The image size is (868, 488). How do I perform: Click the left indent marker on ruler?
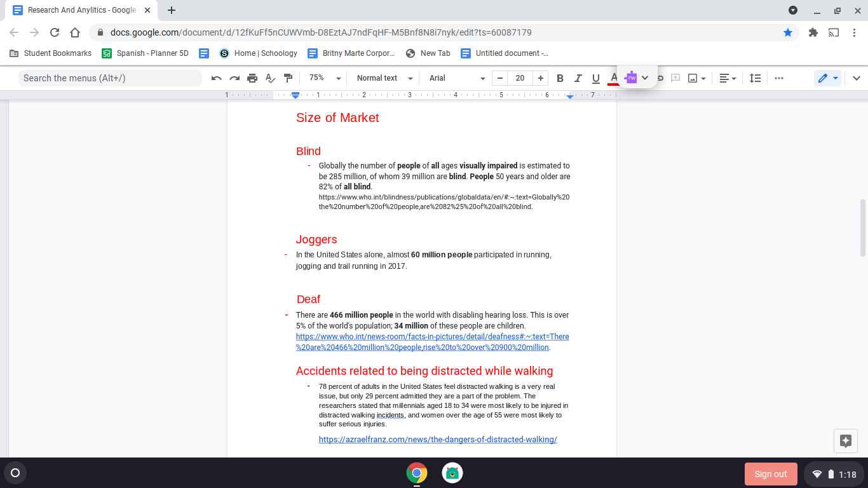coord(295,95)
